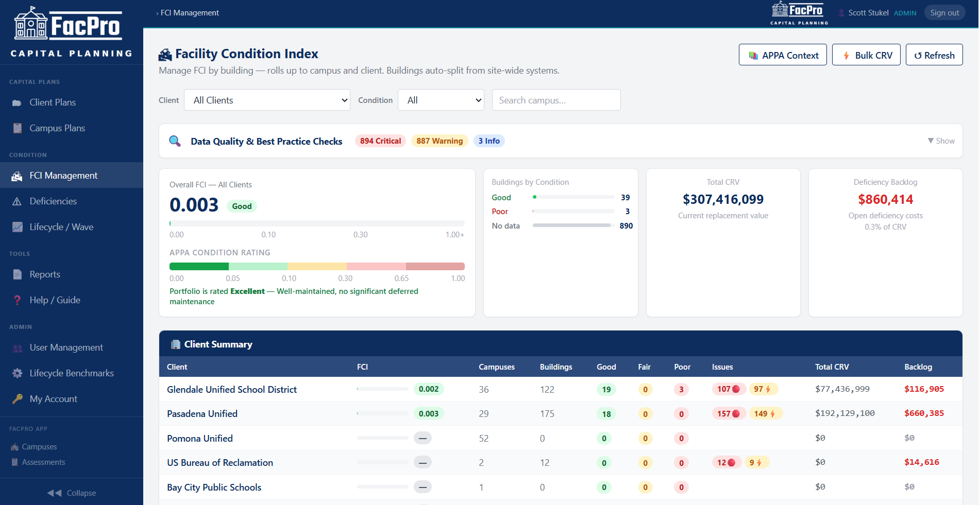Viewport: 980px width, 505px height.
Task: Click the Good rating badge beside 0.003
Action: 242,206
